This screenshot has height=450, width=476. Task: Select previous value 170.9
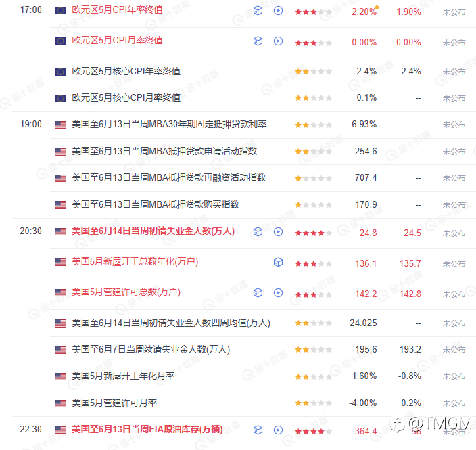pos(366,205)
